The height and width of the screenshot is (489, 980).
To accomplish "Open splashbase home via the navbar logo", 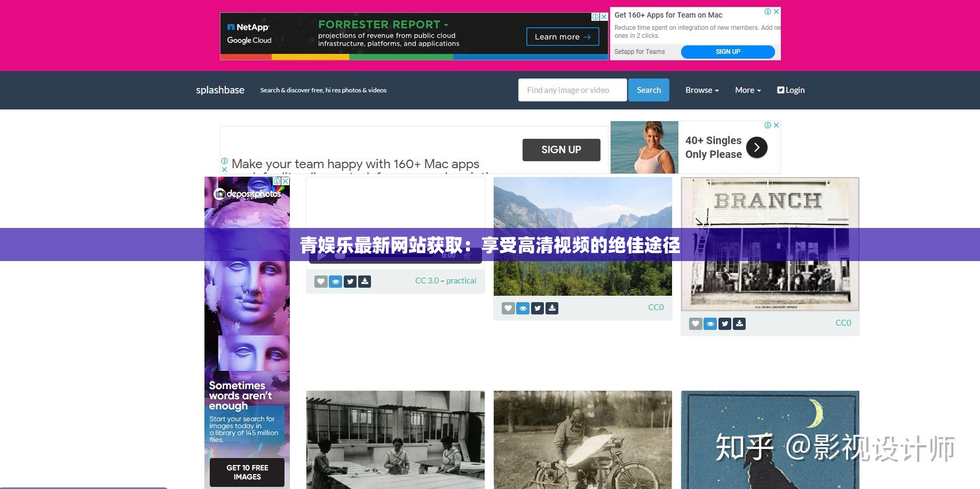I will [220, 90].
